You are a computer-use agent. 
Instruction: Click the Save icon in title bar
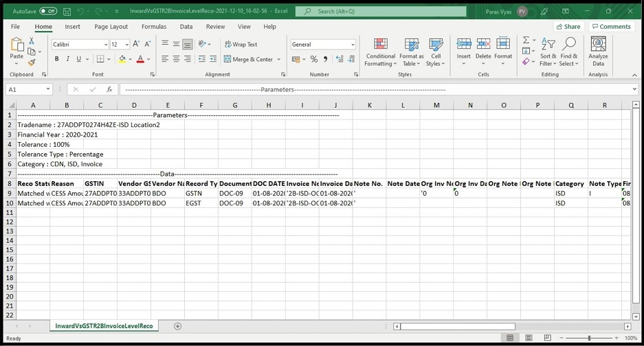pyautogui.click(x=67, y=12)
